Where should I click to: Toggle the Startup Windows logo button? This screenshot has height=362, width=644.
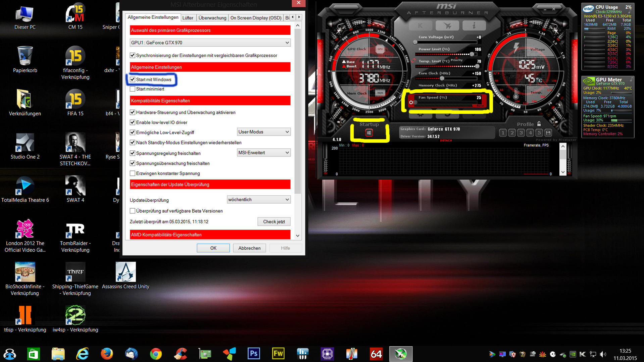point(369,133)
